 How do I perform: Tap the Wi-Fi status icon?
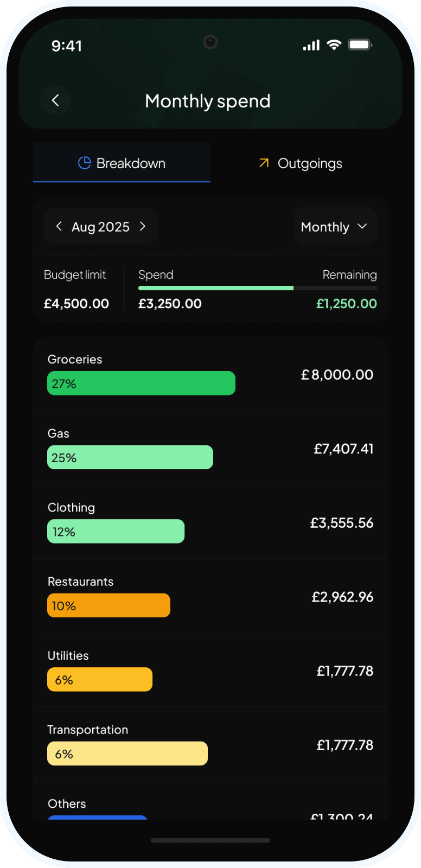tap(334, 45)
